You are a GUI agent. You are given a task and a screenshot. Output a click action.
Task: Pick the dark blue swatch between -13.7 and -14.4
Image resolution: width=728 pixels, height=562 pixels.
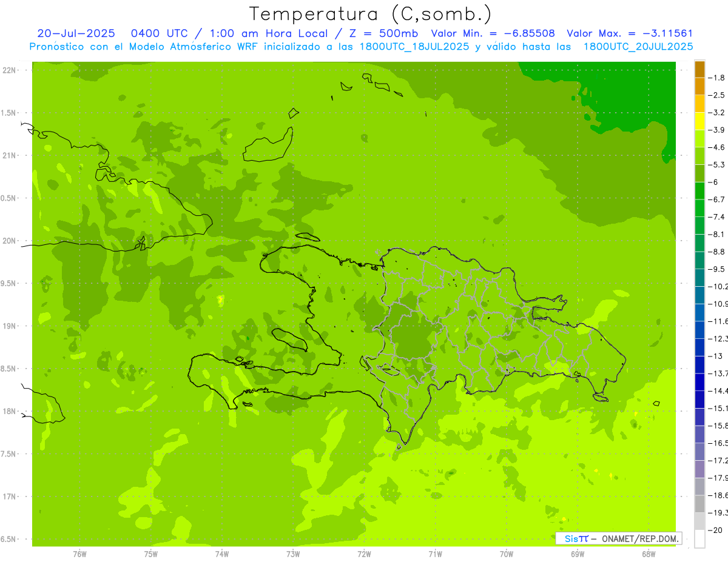pyautogui.click(x=699, y=382)
